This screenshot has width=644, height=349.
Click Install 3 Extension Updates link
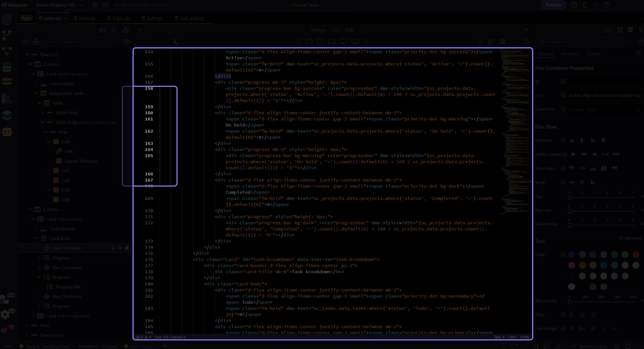141,5
